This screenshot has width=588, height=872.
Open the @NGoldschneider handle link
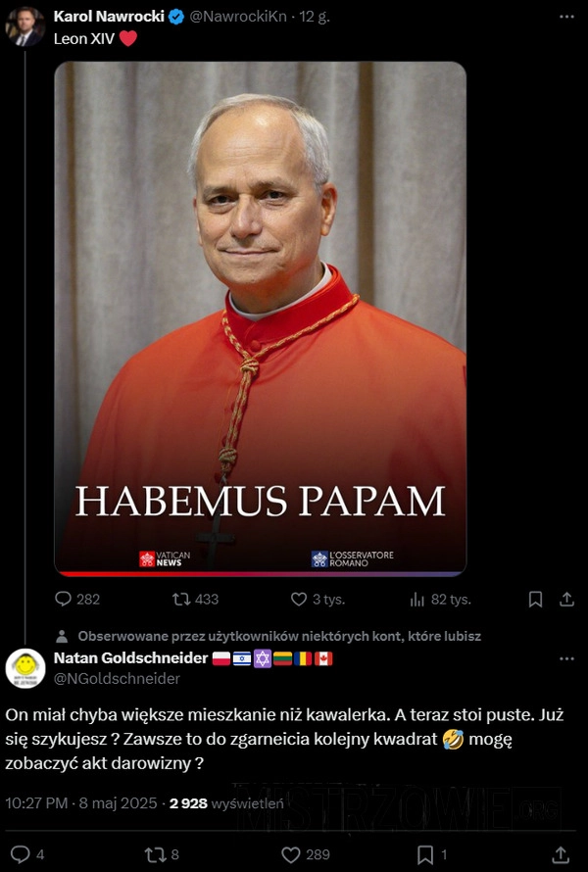(x=117, y=678)
